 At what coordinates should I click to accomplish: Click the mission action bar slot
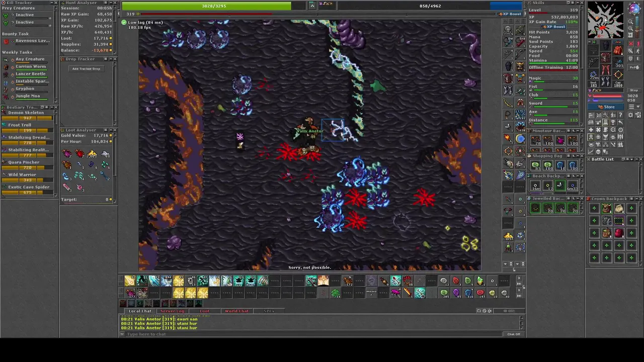(371, 293)
